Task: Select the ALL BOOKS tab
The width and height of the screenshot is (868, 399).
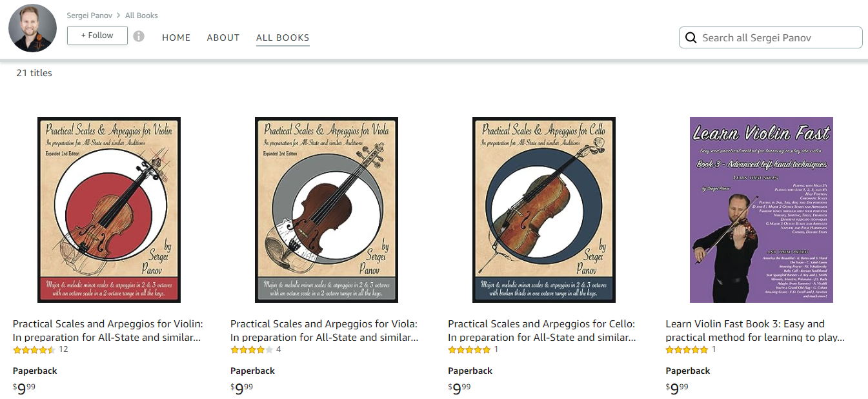Action: pyautogui.click(x=283, y=37)
